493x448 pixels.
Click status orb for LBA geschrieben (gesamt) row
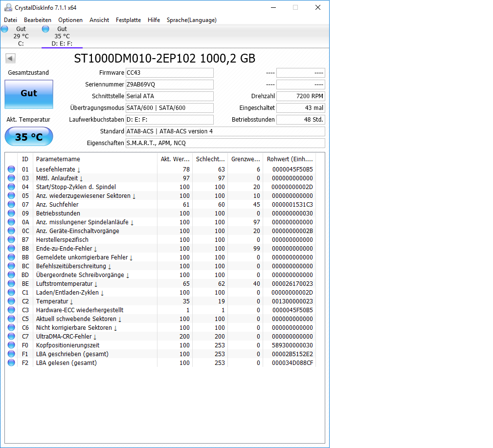tap(11, 354)
